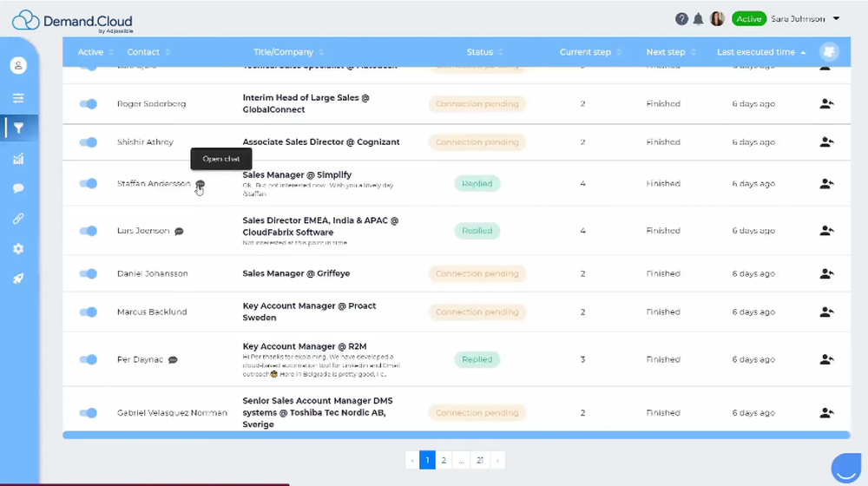Open chat for Staffan Andersson
This screenshot has height=486, width=868.
[x=200, y=184]
